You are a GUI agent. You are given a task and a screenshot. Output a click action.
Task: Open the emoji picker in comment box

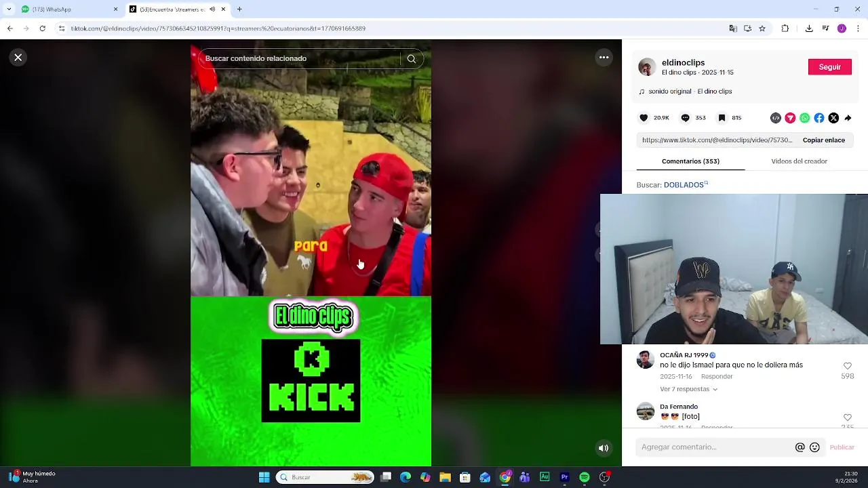click(814, 447)
